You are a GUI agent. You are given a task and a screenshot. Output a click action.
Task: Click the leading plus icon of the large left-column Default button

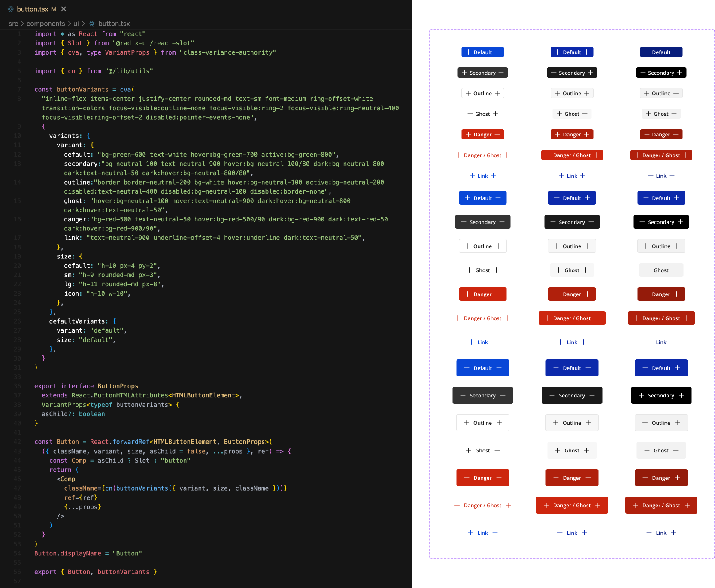pos(467,368)
